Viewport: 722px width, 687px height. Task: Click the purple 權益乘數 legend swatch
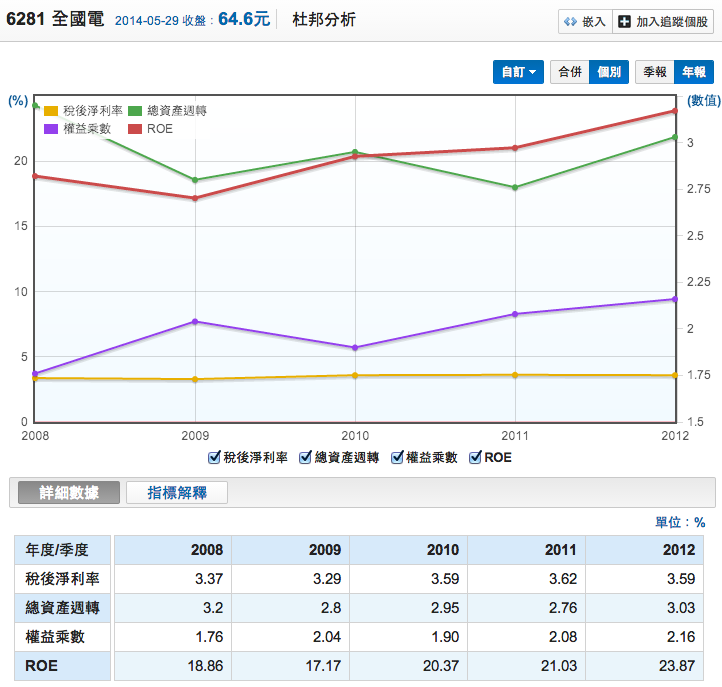tap(51, 129)
